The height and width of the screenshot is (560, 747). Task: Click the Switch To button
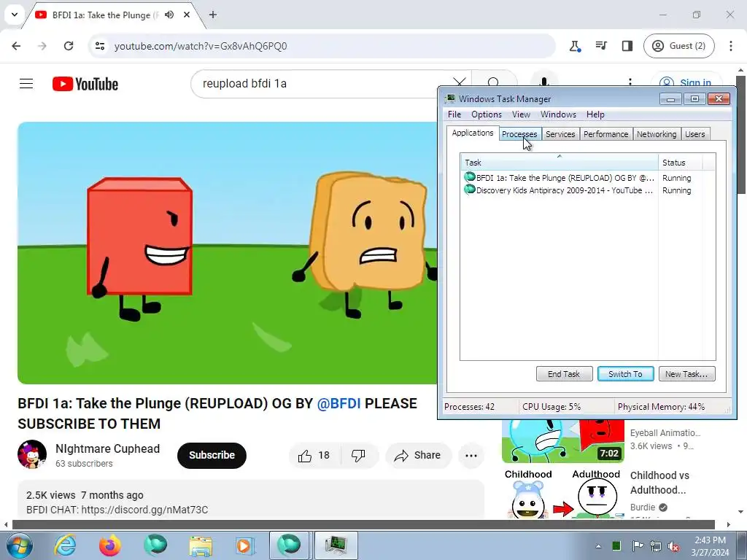coord(625,374)
